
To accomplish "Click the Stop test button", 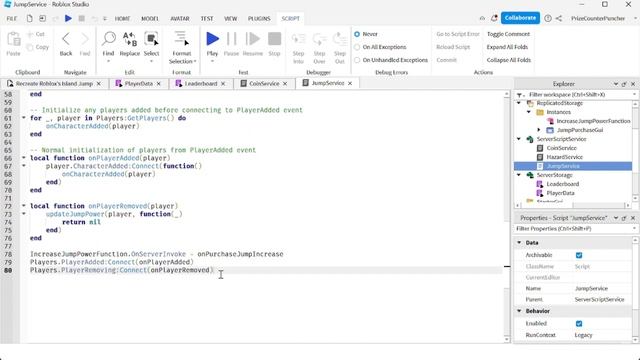I will point(274,39).
